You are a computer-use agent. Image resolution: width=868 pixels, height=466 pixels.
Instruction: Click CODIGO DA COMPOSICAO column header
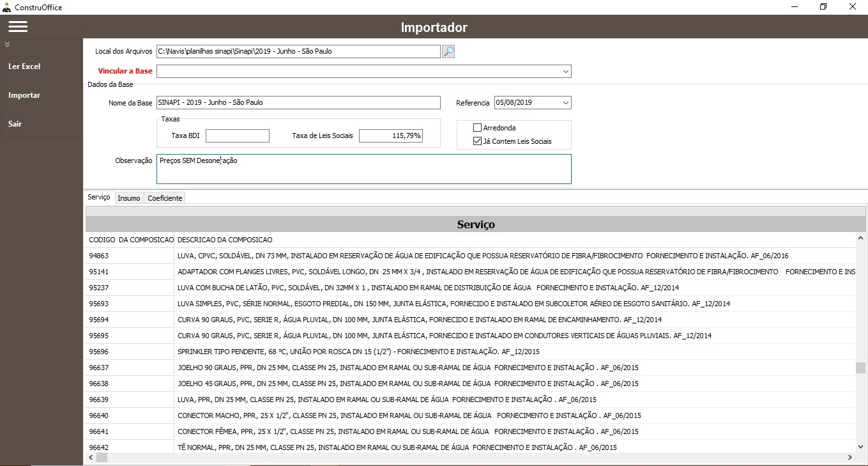[130, 240]
